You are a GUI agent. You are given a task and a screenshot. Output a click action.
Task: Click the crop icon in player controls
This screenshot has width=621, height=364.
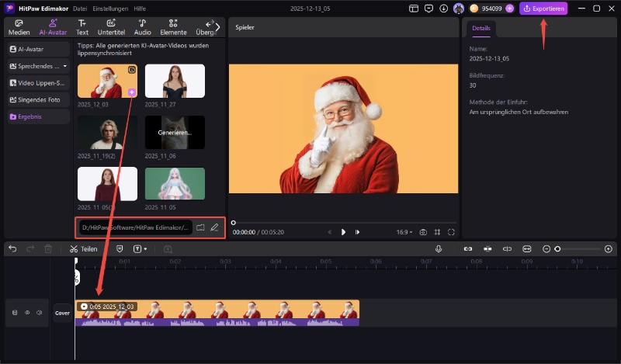click(x=438, y=232)
